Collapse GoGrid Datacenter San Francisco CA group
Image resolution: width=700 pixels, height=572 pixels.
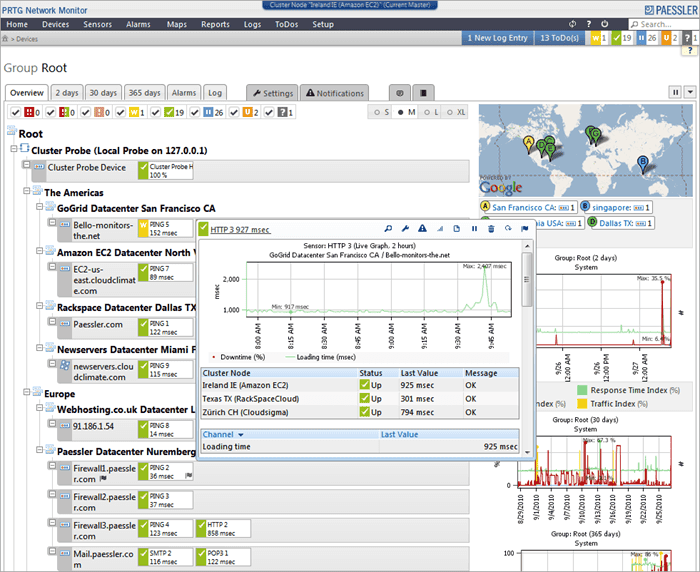coord(40,206)
